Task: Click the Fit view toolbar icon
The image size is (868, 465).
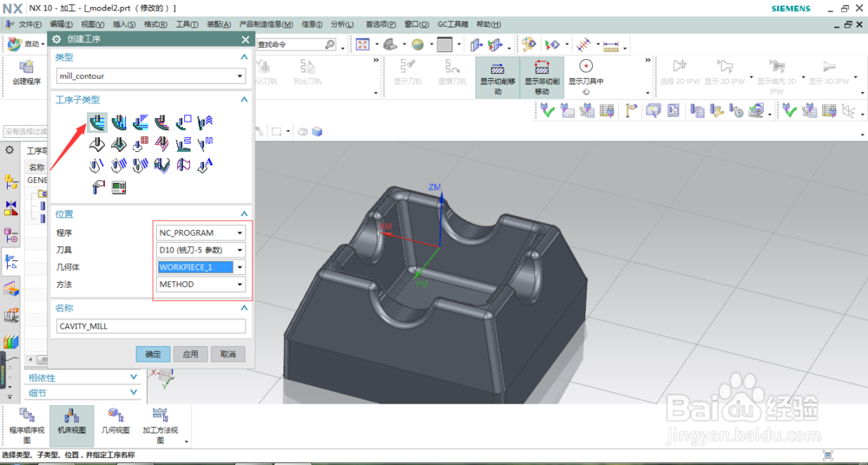Action: click(363, 44)
